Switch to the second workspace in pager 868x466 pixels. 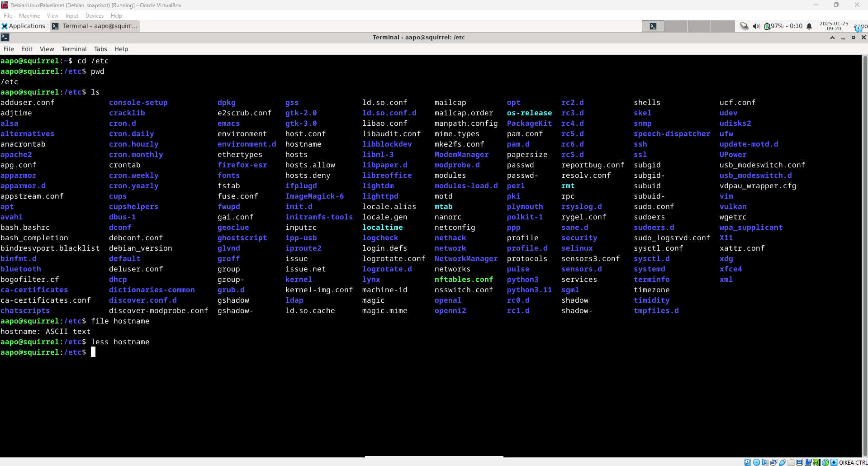tap(676, 26)
